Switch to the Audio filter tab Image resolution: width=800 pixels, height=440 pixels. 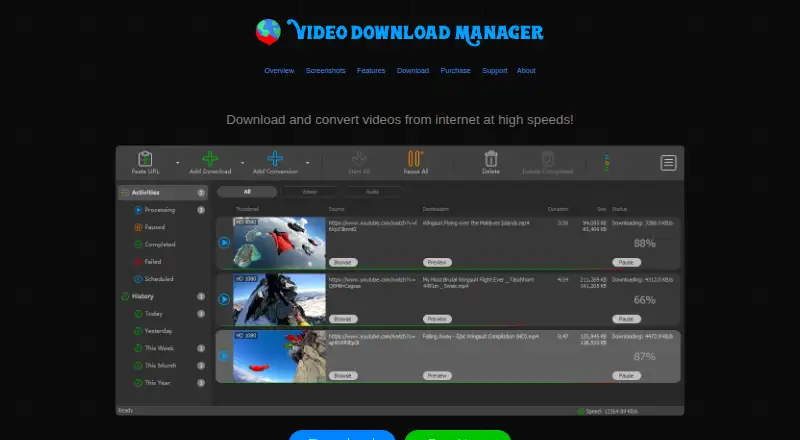[x=372, y=192]
